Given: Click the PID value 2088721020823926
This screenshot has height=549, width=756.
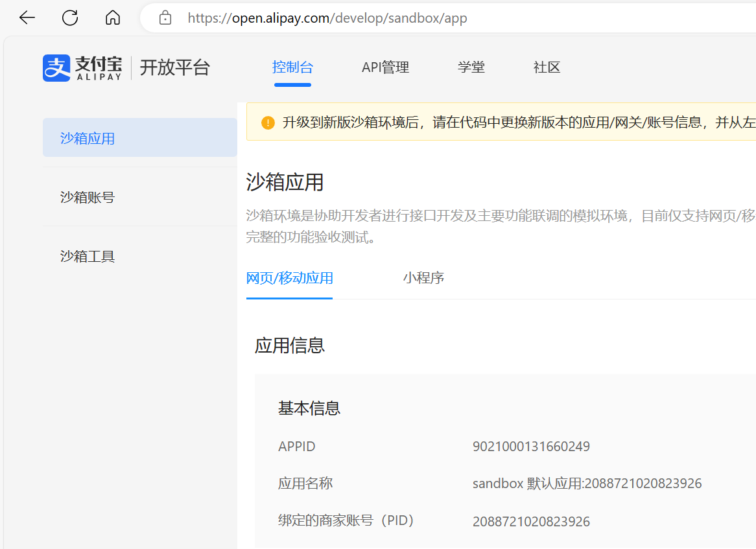Looking at the screenshot, I should click(531, 521).
